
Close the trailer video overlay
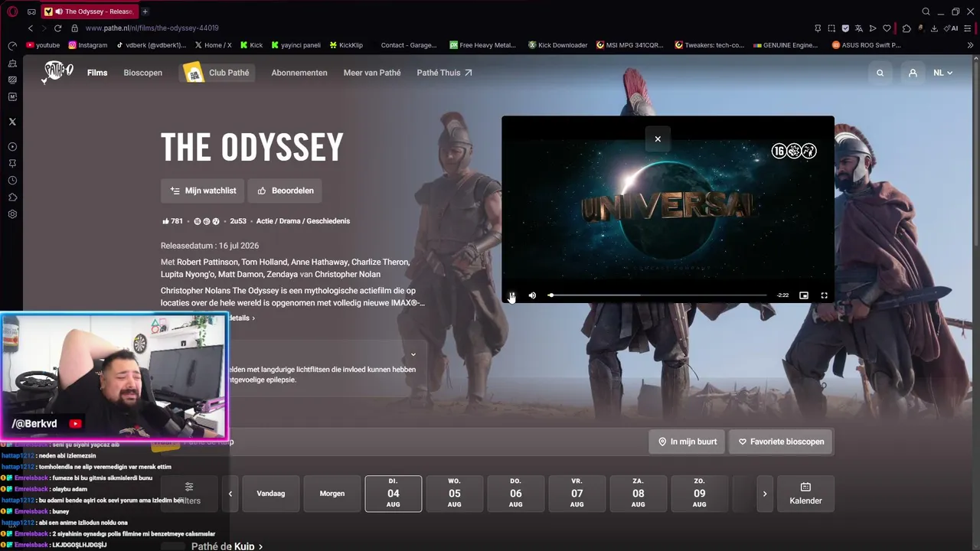click(658, 139)
